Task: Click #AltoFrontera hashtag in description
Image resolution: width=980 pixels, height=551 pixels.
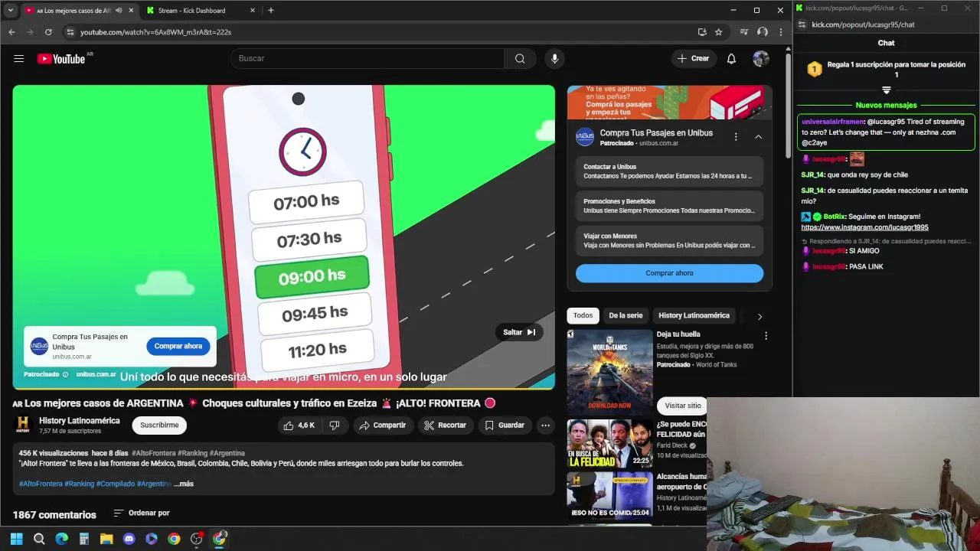Action: coord(41,484)
